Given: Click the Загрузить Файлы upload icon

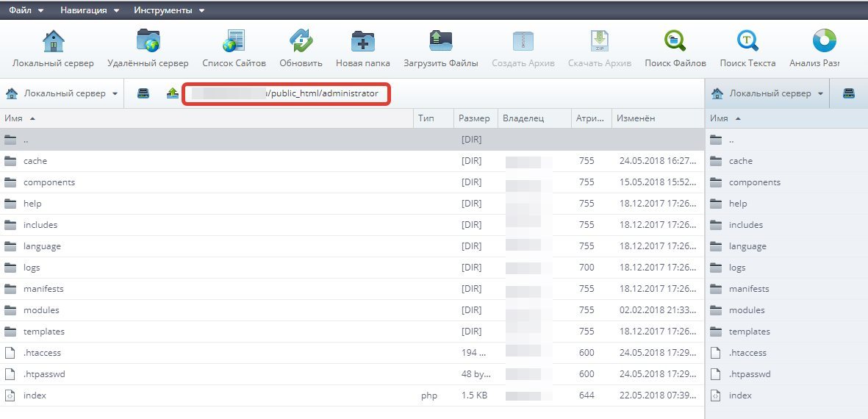Looking at the screenshot, I should point(441,41).
